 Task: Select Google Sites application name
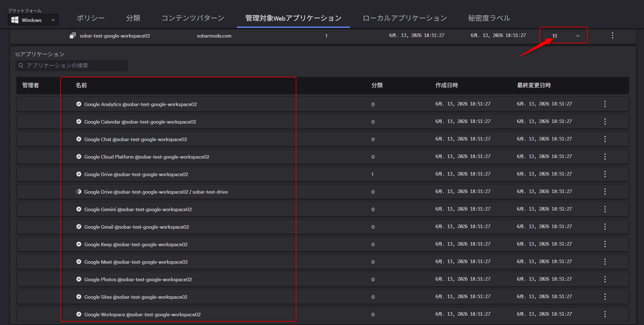pos(136,297)
